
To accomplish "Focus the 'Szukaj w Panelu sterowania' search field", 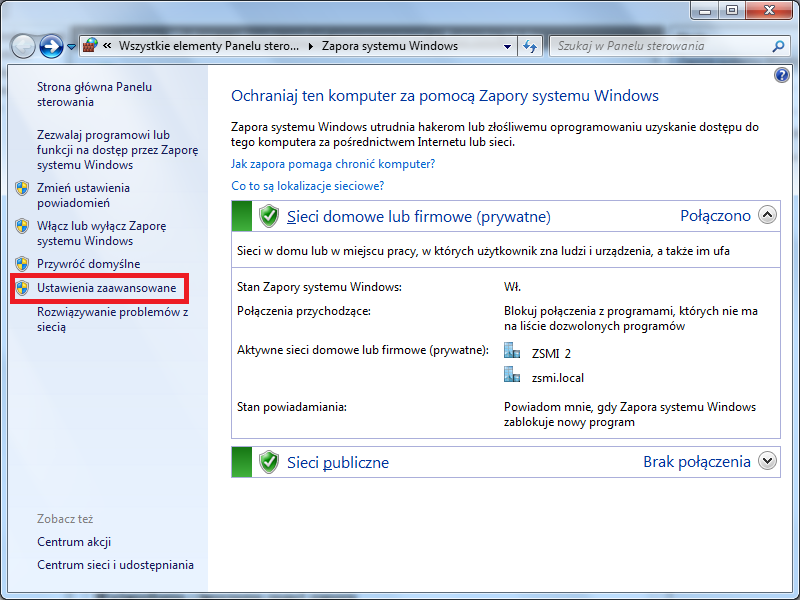I will [669, 46].
